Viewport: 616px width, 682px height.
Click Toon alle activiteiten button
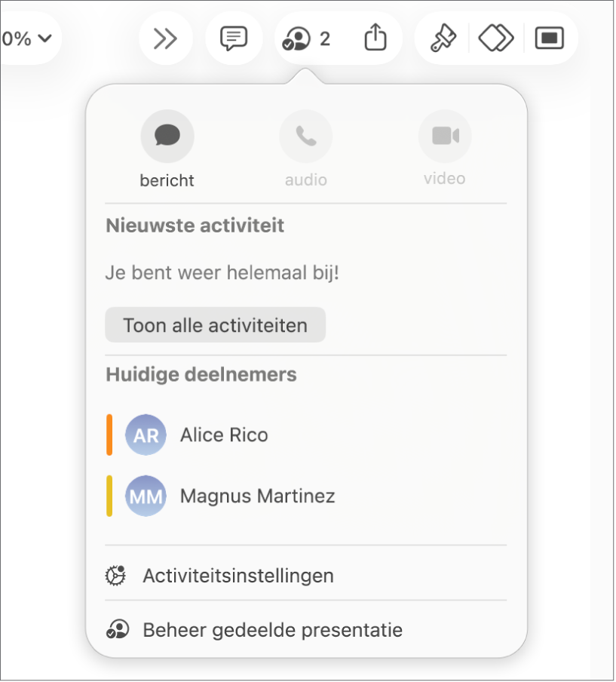(x=215, y=325)
